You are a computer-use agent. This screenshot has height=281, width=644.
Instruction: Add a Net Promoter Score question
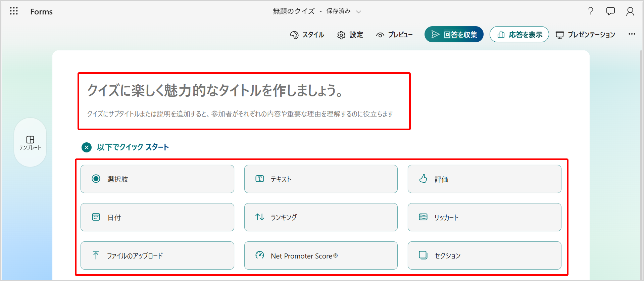(x=320, y=255)
